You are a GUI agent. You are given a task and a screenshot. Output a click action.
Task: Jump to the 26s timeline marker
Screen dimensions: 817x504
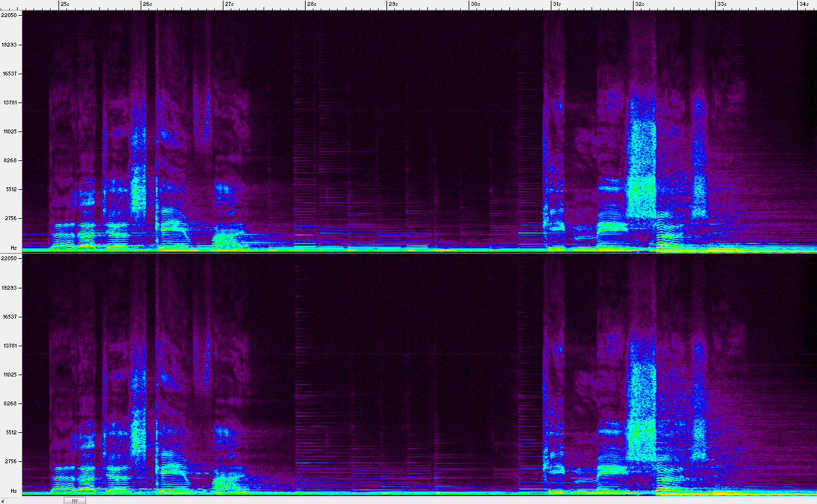point(146,4)
